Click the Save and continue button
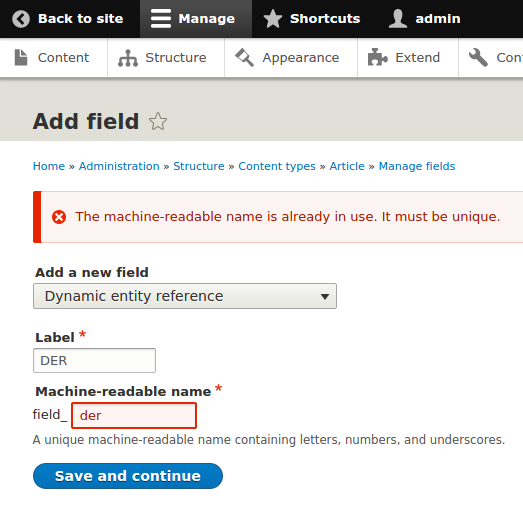The image size is (523, 526). 128,476
